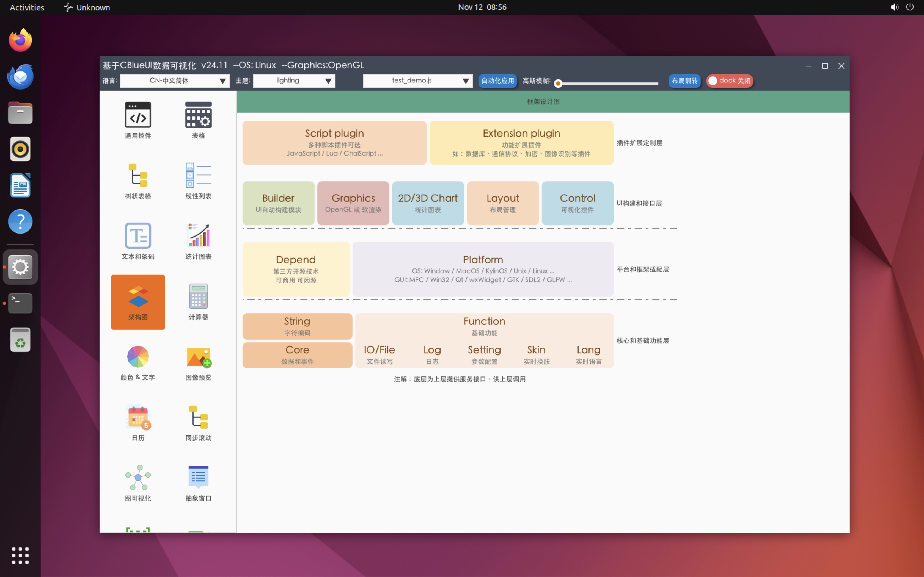Select the 线性列表 list icon
Viewport: 924px width, 577px height.
click(198, 176)
